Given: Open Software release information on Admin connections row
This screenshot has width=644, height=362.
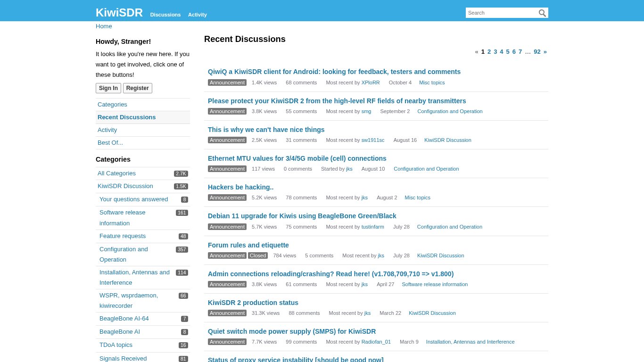Looking at the screenshot, I should click(435, 284).
